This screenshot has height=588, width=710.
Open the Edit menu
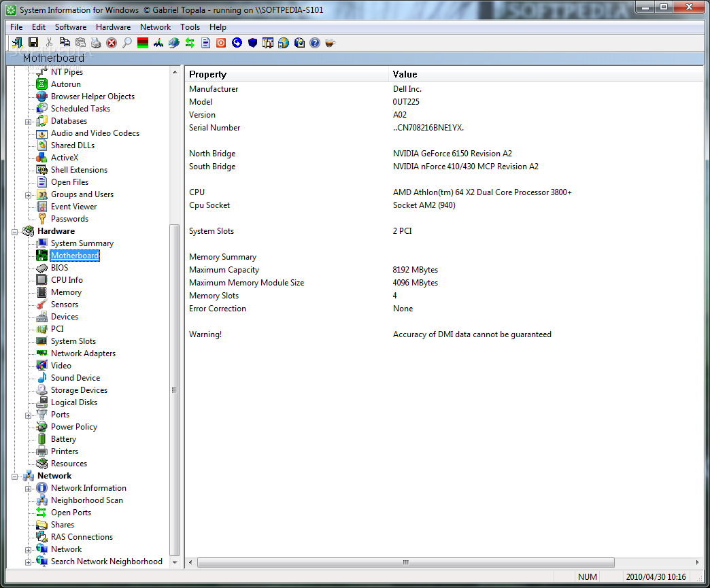tap(39, 27)
